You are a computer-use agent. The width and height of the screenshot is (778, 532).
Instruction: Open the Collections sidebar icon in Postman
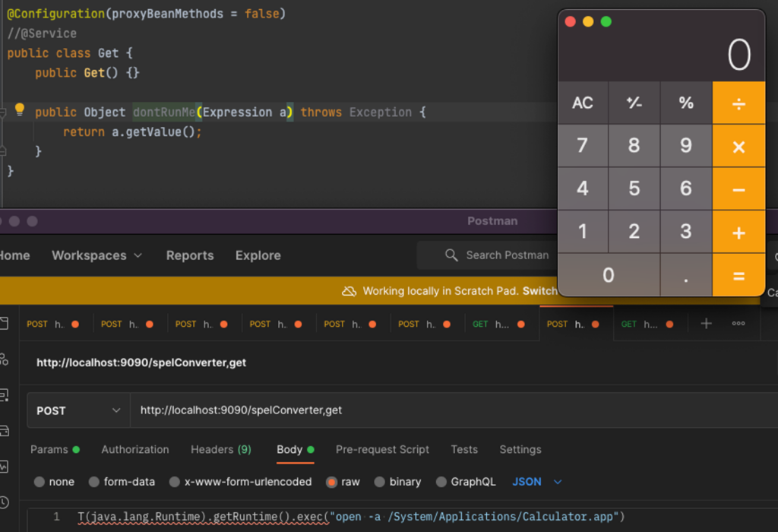pos(4,324)
